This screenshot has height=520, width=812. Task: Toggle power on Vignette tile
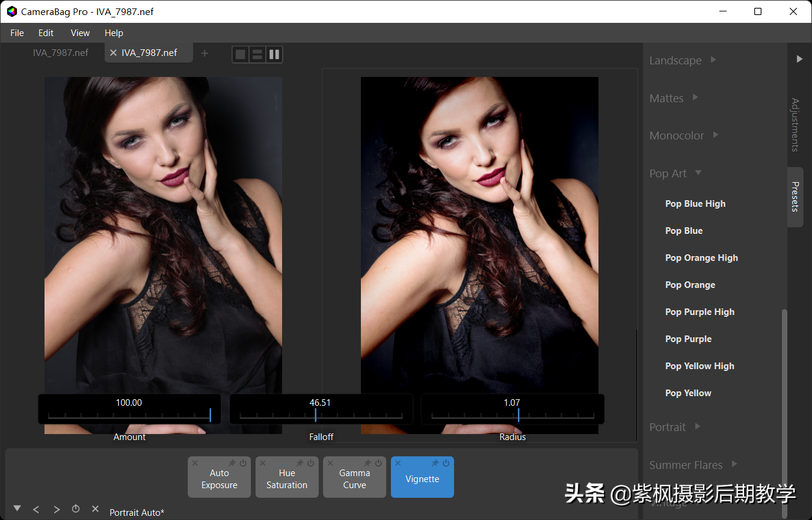pyautogui.click(x=446, y=463)
